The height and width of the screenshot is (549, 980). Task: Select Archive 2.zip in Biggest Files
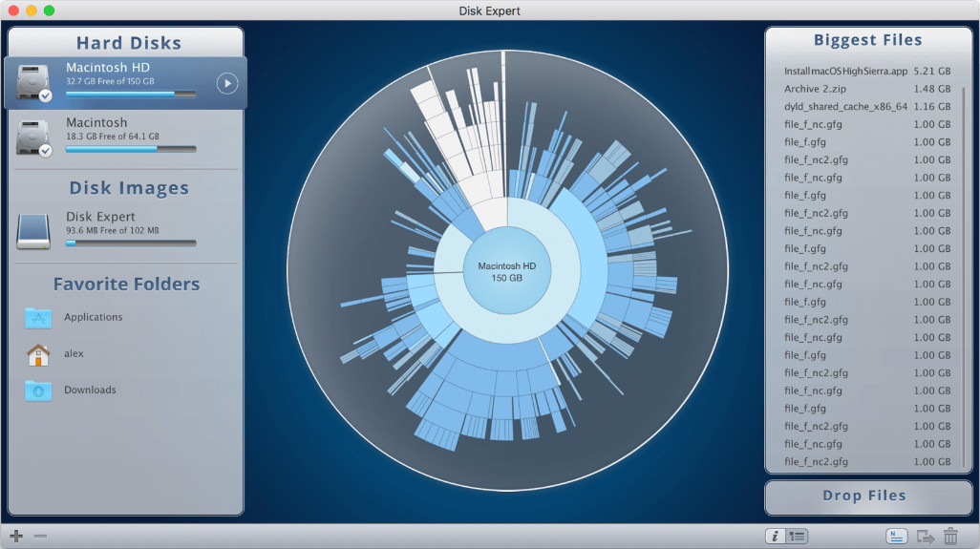pos(815,89)
